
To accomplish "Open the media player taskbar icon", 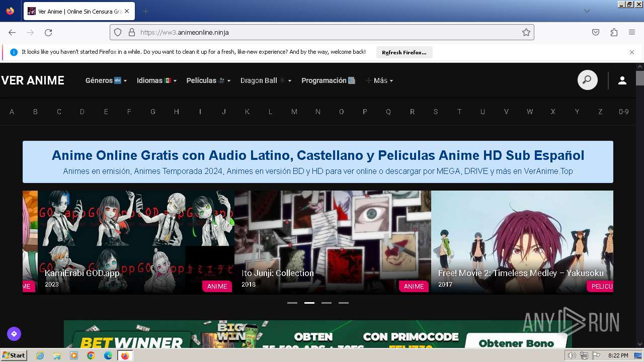I will tap(74, 355).
